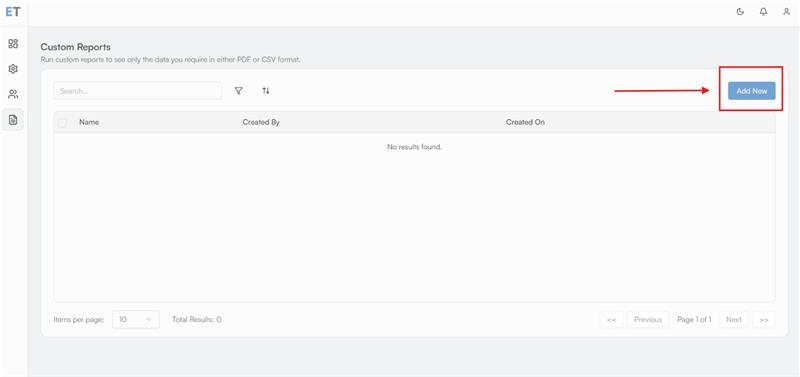
Task: Open notifications bell
Action: click(763, 12)
